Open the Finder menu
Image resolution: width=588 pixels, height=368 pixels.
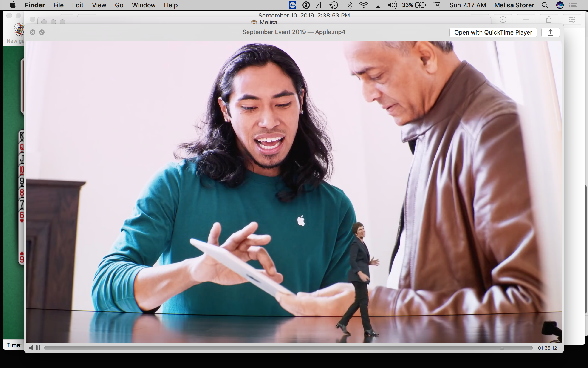pos(35,5)
